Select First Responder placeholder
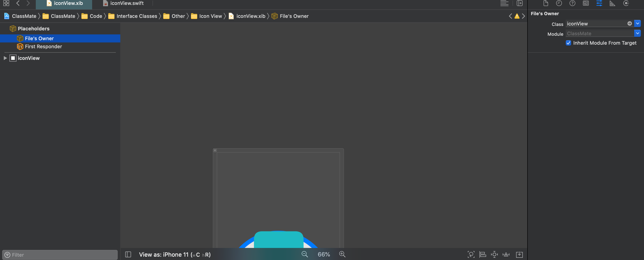Image resolution: width=644 pixels, height=260 pixels. [x=43, y=46]
